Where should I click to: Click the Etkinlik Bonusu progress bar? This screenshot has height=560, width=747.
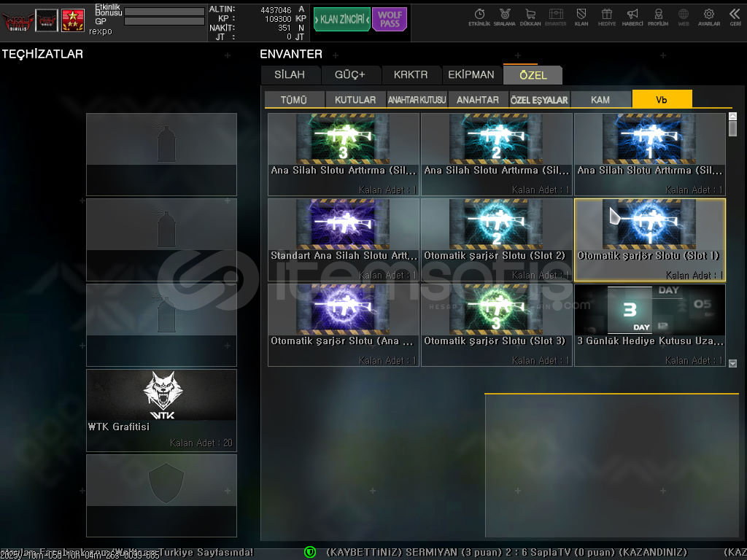pos(164,12)
